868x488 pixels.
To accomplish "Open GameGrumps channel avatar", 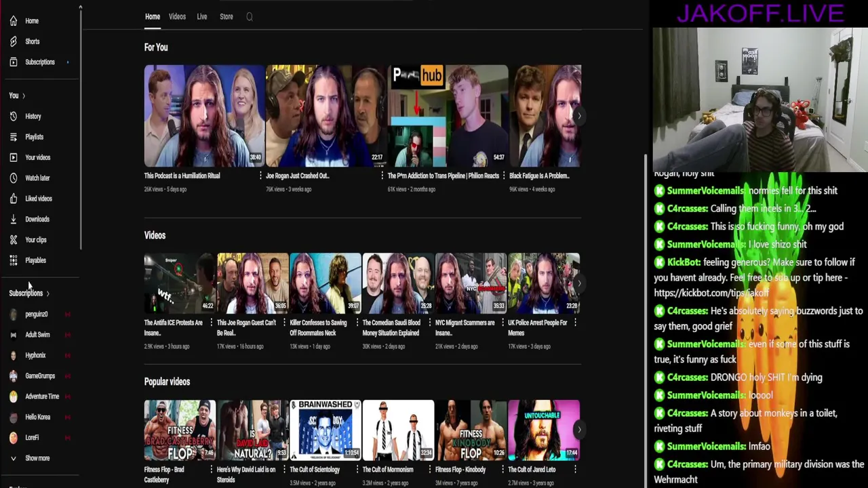I will click(13, 376).
